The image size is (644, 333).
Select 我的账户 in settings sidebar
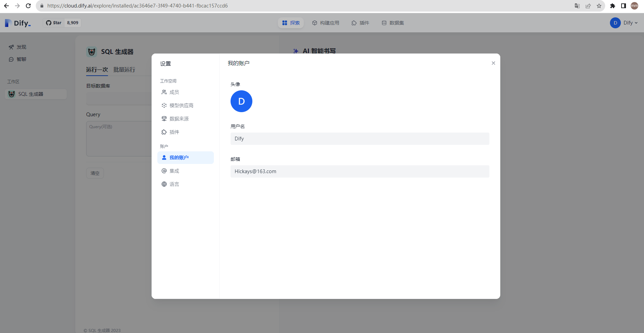click(185, 158)
